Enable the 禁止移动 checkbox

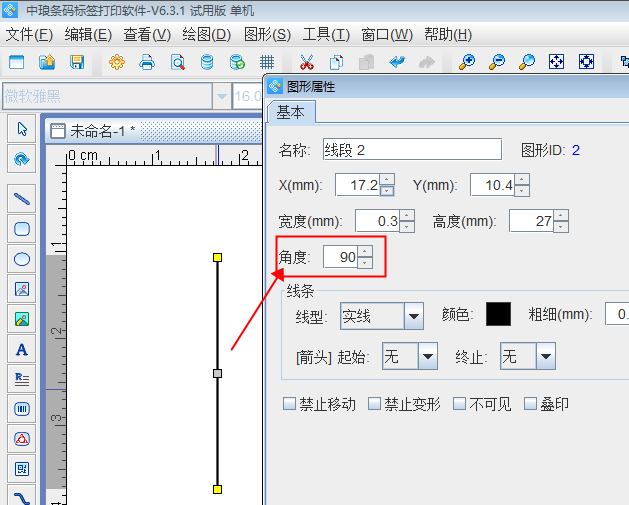click(x=290, y=404)
